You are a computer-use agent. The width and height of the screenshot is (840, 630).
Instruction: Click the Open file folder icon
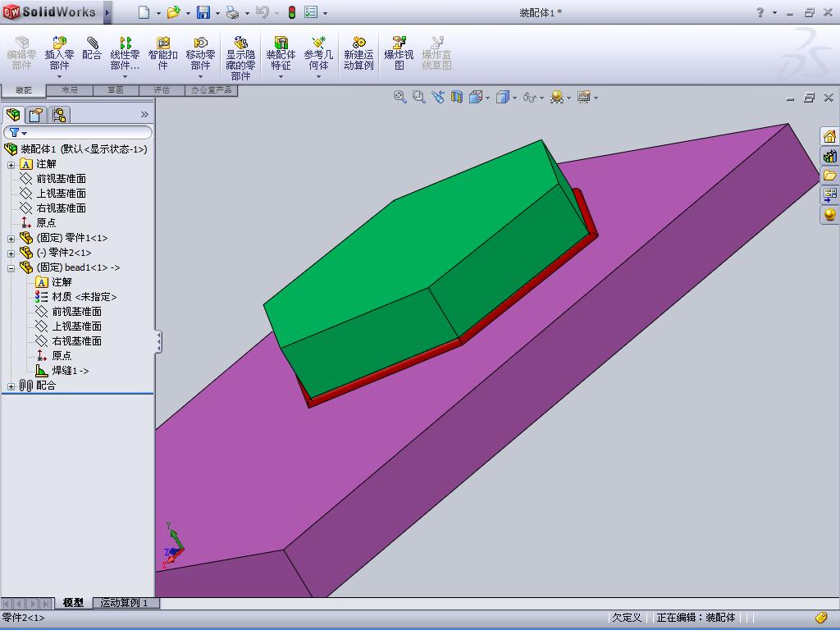pos(173,11)
